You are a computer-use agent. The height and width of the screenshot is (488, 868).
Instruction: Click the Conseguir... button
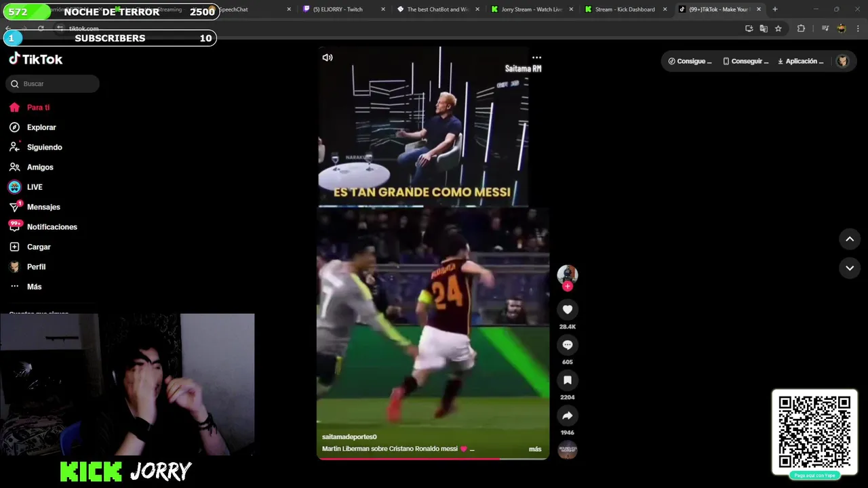(x=745, y=61)
